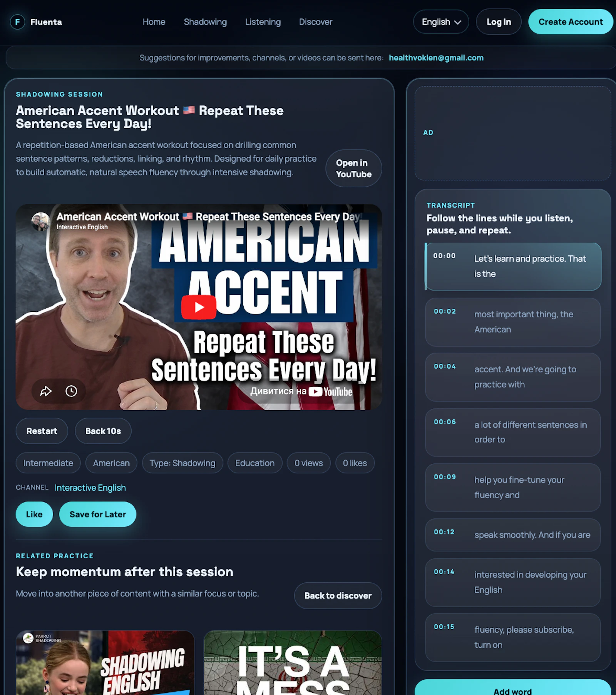The width and height of the screenshot is (616, 695).
Task: Click the Interactive English channel avatar on the video
Action: 41,222
